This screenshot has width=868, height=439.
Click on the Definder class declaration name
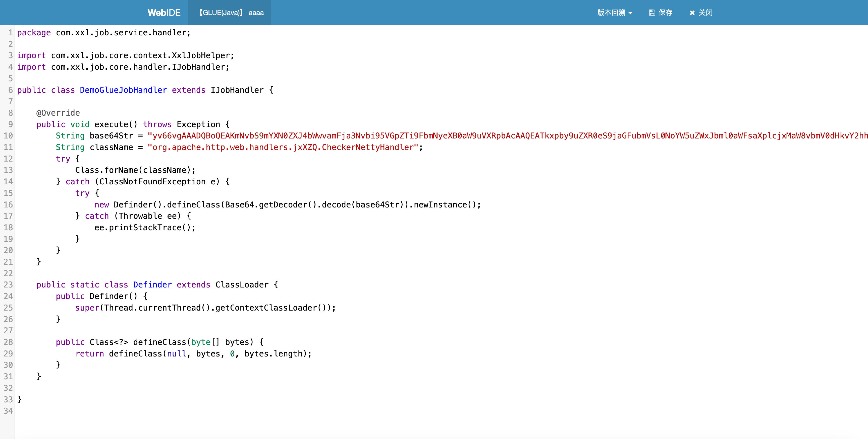152,285
